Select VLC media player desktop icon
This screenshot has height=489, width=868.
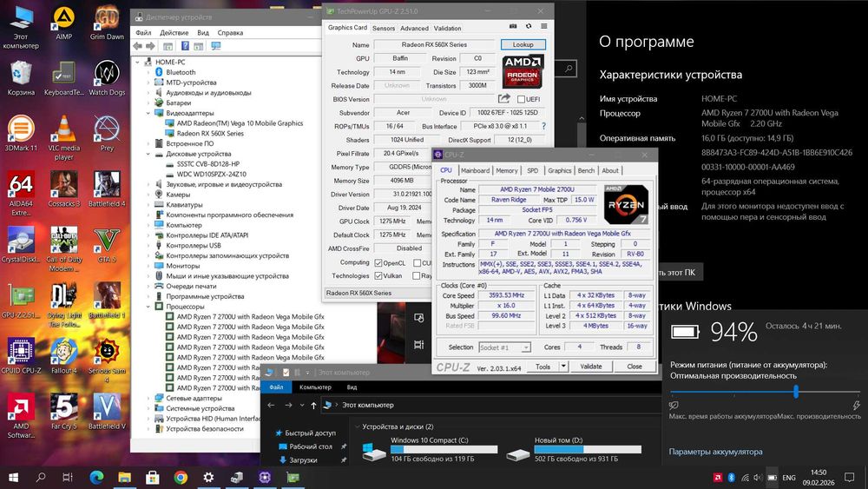(63, 138)
